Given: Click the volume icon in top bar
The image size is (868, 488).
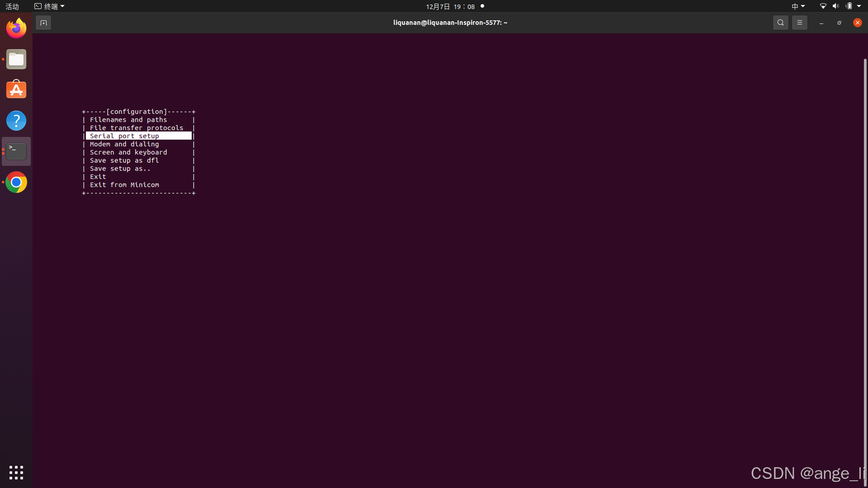Looking at the screenshot, I should [835, 6].
